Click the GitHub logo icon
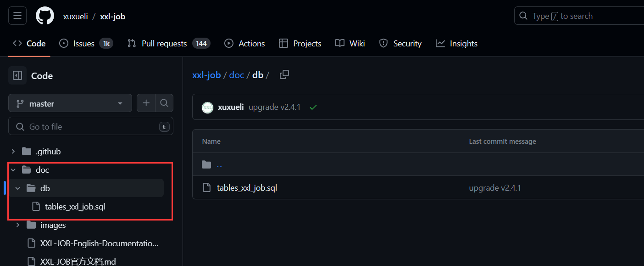Screen dimensions: 644x266 45,16
